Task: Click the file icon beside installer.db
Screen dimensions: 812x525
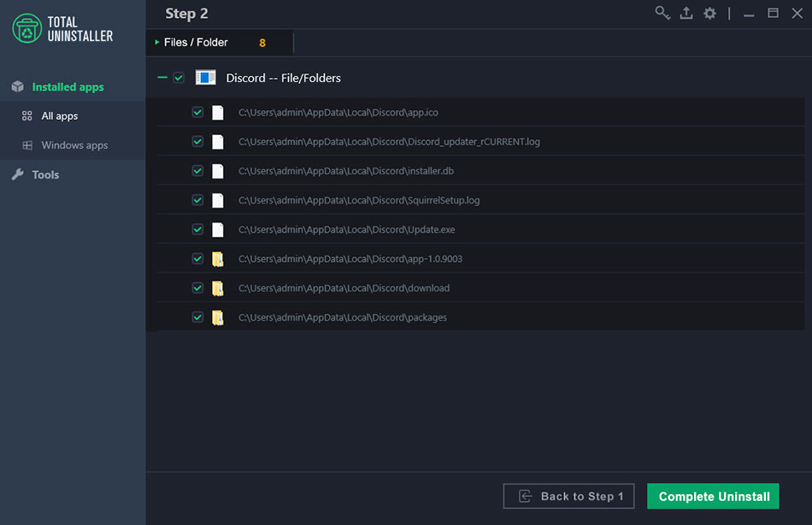Action: click(217, 171)
